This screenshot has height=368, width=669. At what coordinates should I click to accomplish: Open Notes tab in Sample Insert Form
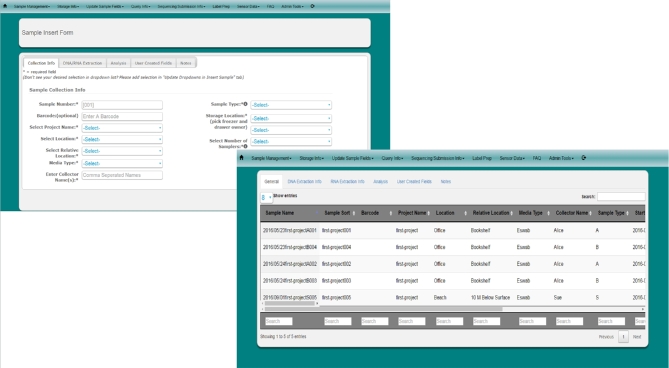(x=186, y=63)
